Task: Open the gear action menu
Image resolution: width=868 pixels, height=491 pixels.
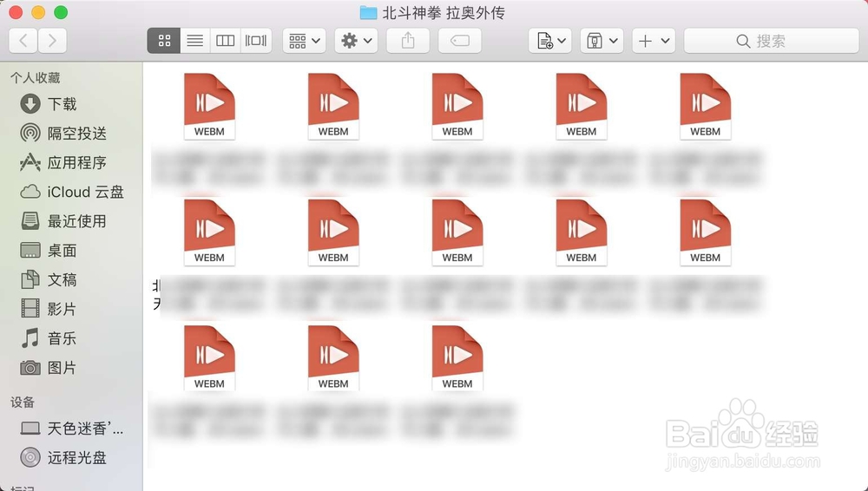Action: 356,41
